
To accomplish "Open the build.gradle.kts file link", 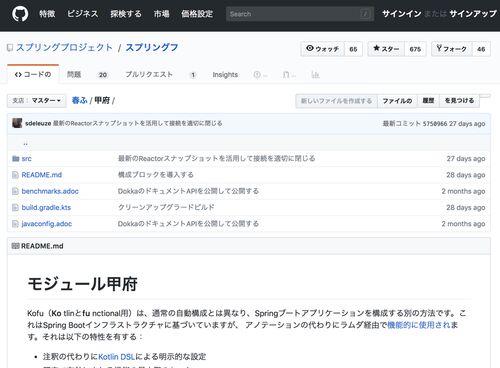I will tap(46, 208).
